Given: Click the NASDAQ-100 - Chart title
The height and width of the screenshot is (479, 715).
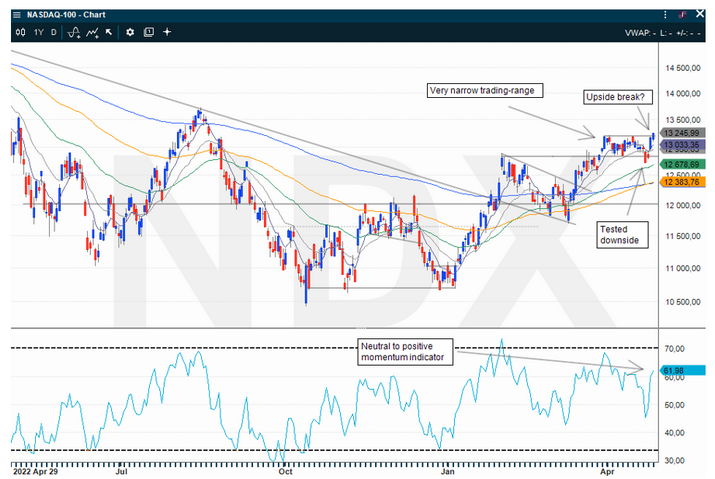Looking at the screenshot, I should (66, 15).
